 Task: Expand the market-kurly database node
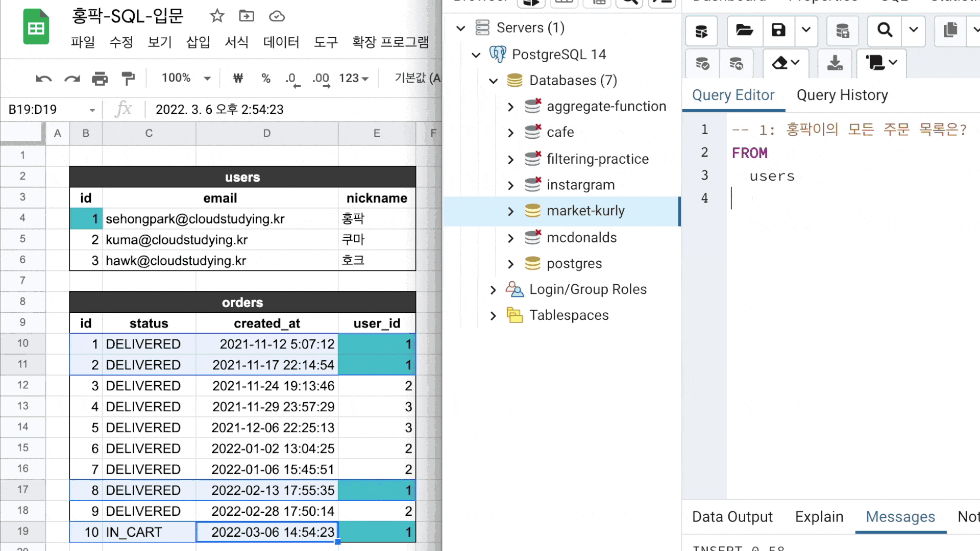pyautogui.click(x=510, y=211)
